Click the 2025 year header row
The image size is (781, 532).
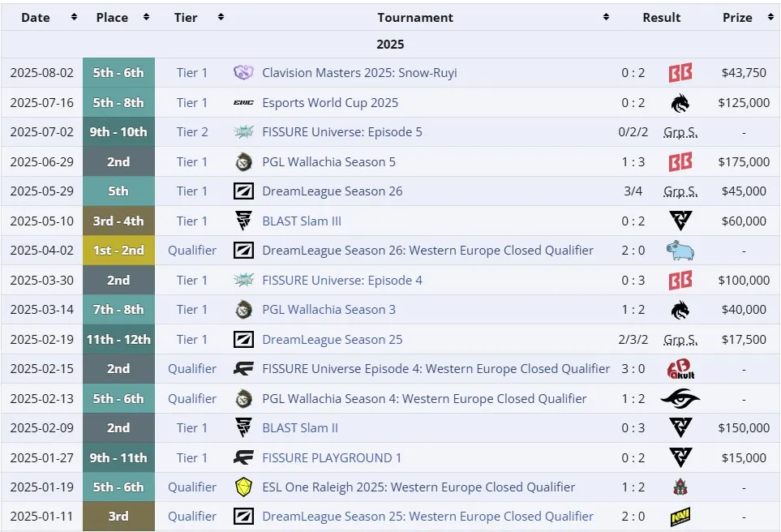pos(391,45)
